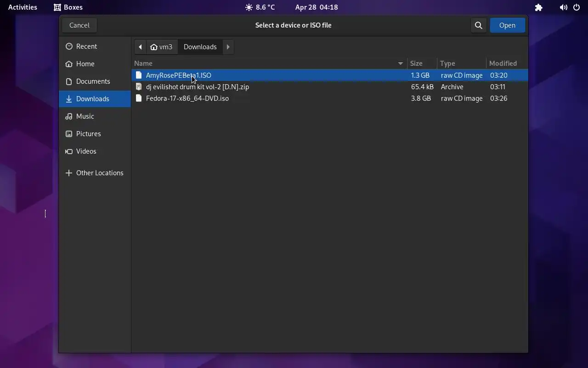Image resolution: width=588 pixels, height=368 pixels.
Task: Click the Downloads arrow icon in sidebar
Action: [69, 99]
